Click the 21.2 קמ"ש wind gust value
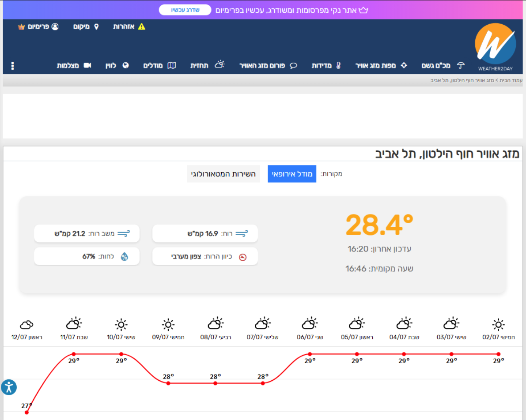The height and width of the screenshot is (420, 526). (70, 234)
